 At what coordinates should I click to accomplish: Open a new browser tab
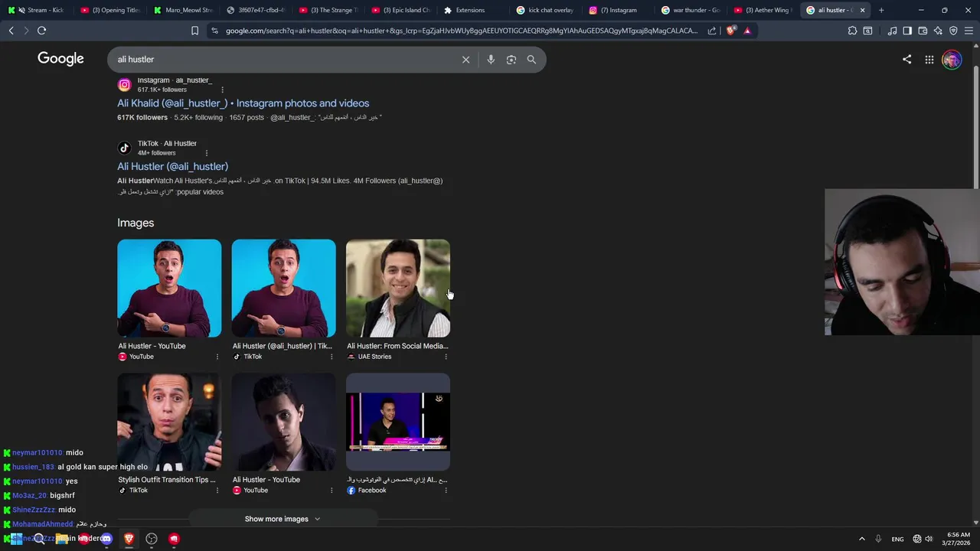coord(881,10)
